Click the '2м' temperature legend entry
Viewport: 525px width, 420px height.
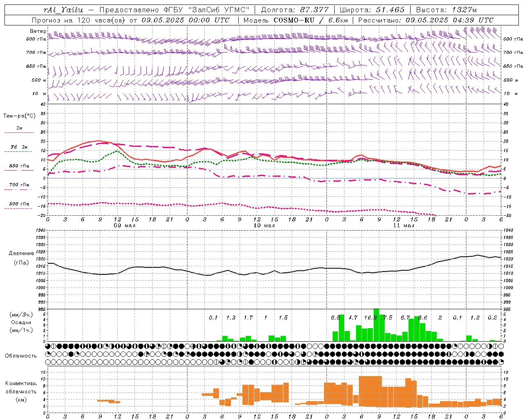click(x=19, y=128)
